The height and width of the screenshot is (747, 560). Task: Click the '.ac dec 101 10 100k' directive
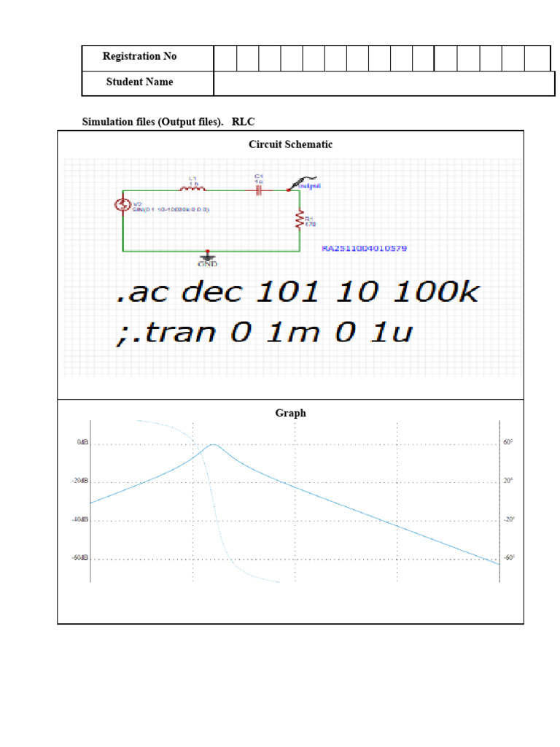coord(297,291)
